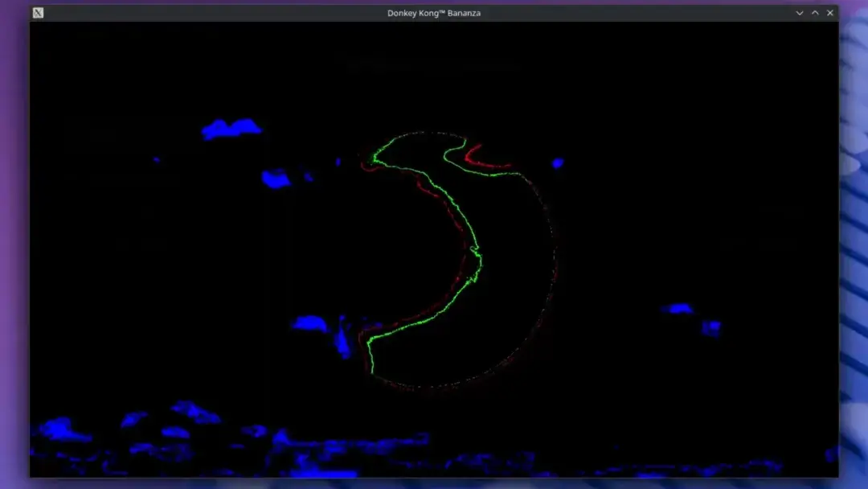The height and width of the screenshot is (489, 868).
Task: Open the X window menu icon
Action: (38, 13)
